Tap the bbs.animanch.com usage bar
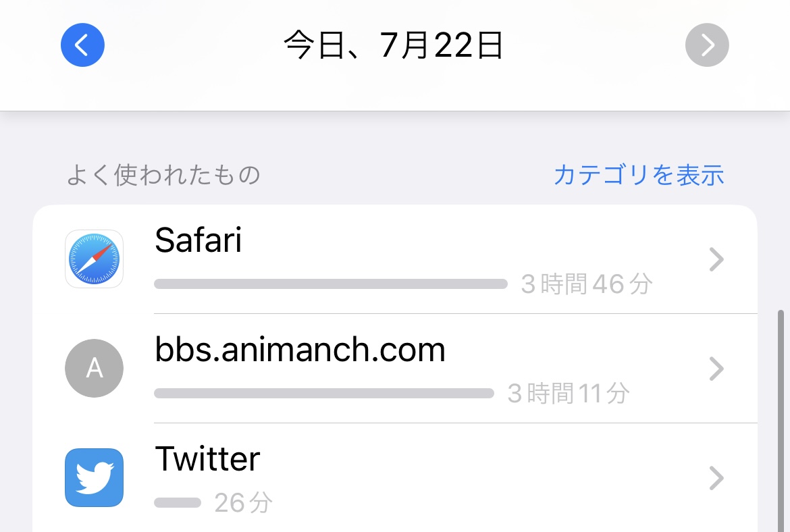Screen dimensions: 790x532 pos(323,394)
